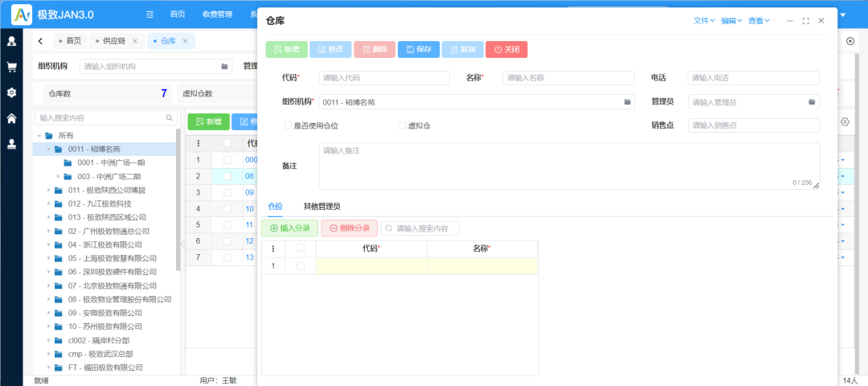The width and height of the screenshot is (868, 386).
Task: Click the home icon in left sidebar
Action: click(x=11, y=118)
